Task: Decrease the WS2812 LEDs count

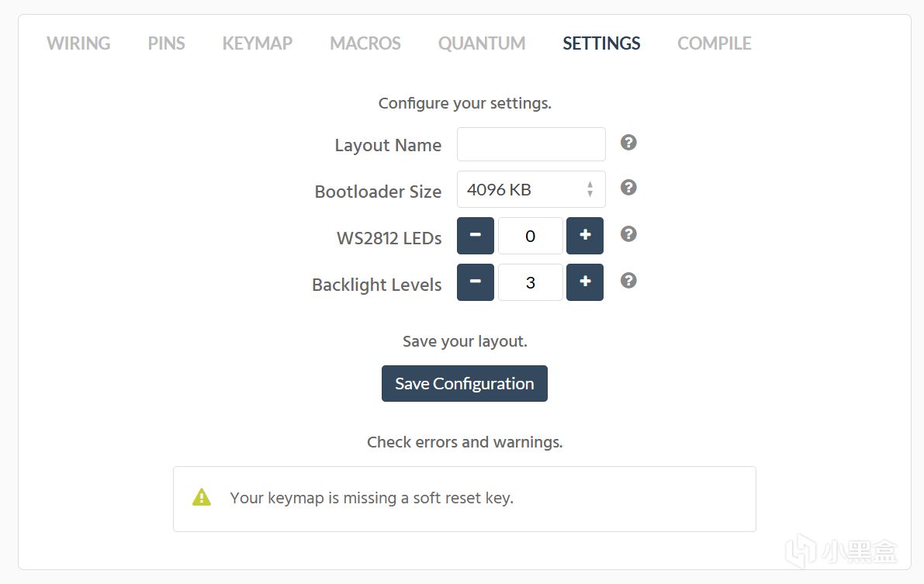Action: 476,236
